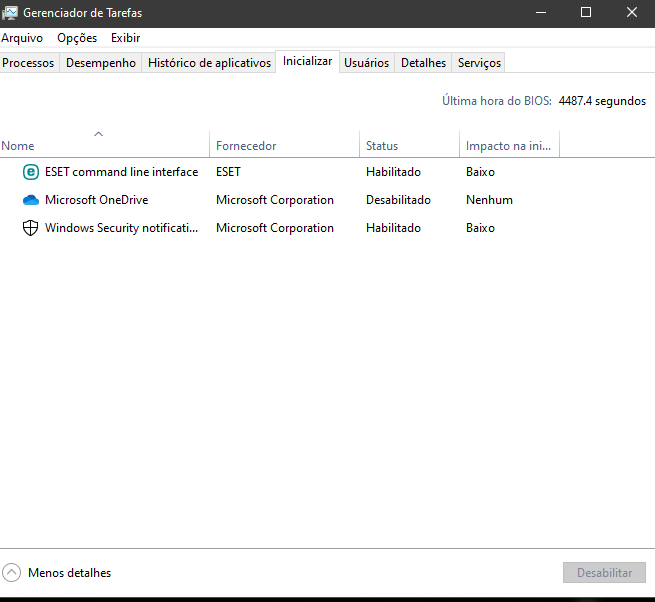Click the Desabilitar button
Viewport: 655px width, 602px height.
coord(604,572)
